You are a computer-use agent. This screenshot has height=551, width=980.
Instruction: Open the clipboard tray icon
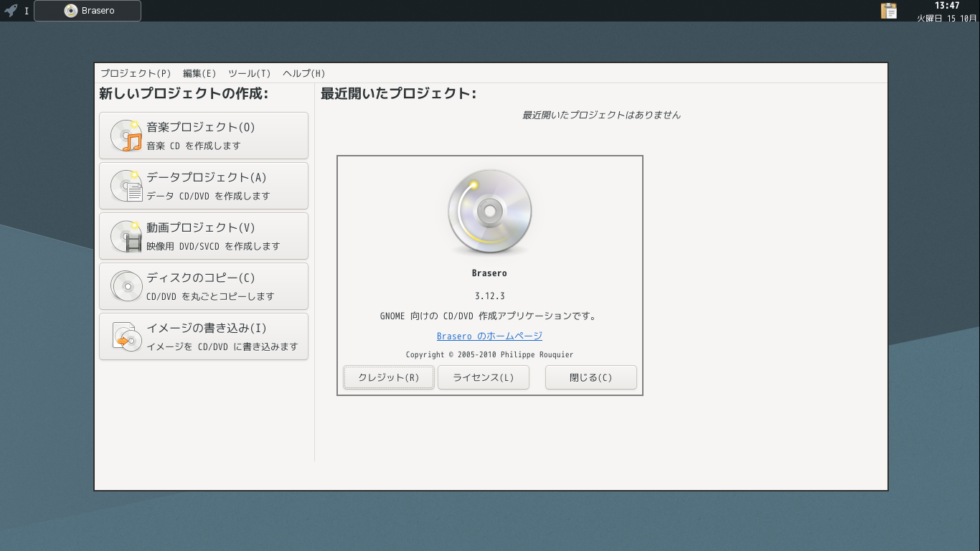coord(889,11)
